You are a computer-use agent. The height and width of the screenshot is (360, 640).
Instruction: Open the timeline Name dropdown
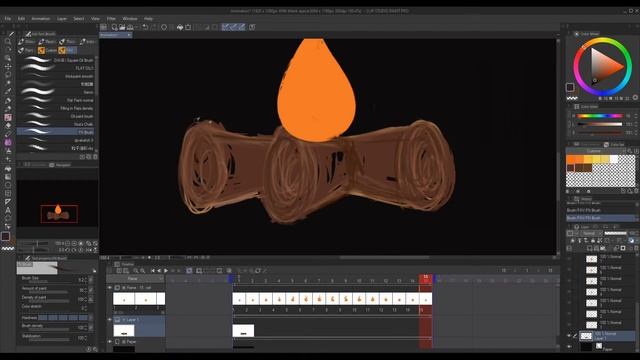[135, 279]
